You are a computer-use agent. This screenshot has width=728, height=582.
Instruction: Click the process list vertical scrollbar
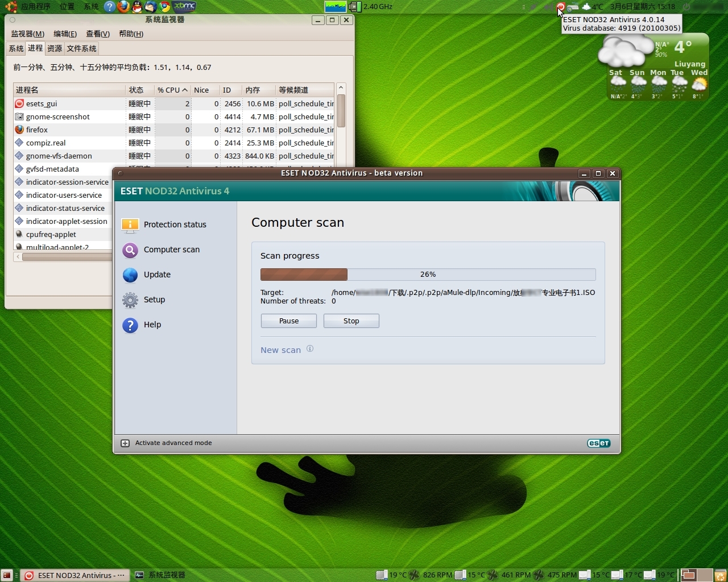pos(341,111)
